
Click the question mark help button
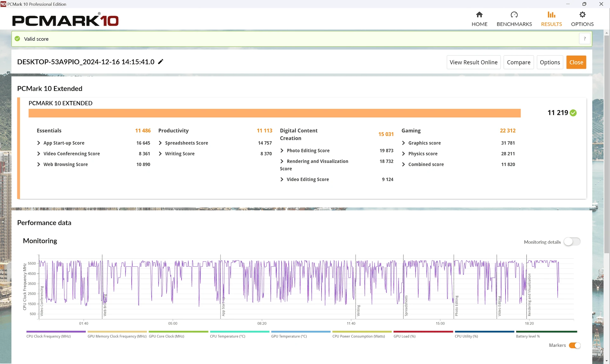(x=585, y=39)
